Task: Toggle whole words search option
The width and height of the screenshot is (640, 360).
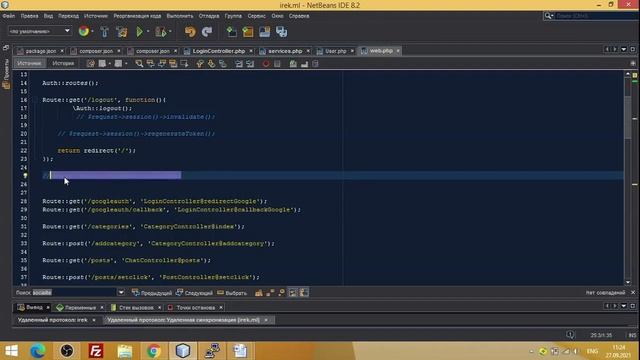Action: [x=270, y=293]
